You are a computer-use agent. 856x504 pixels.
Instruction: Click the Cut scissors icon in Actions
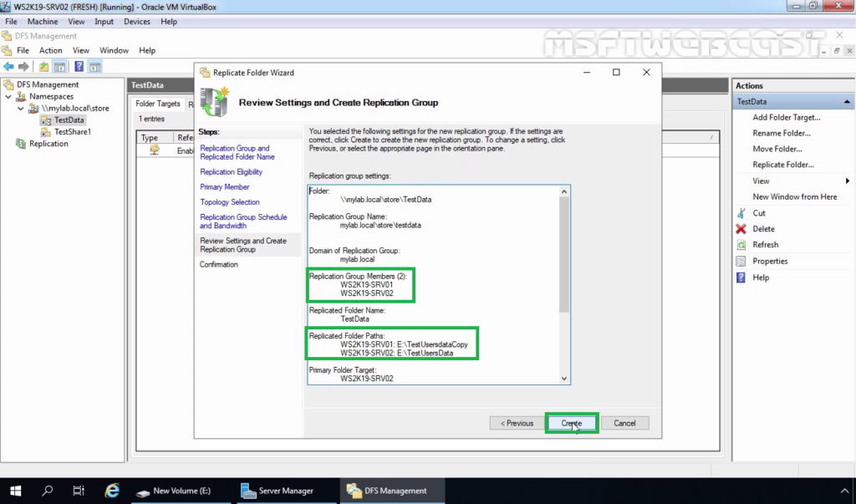coord(741,213)
